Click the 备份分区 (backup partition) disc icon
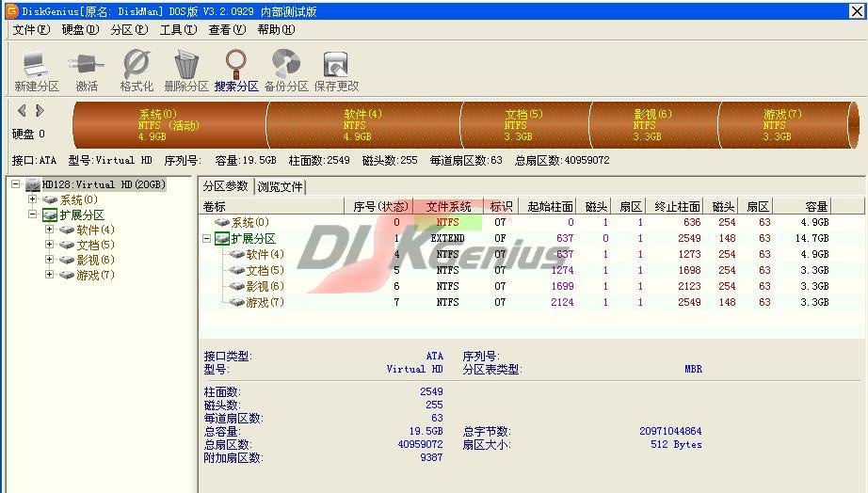Viewport: 868px width, 493px height. (286, 64)
